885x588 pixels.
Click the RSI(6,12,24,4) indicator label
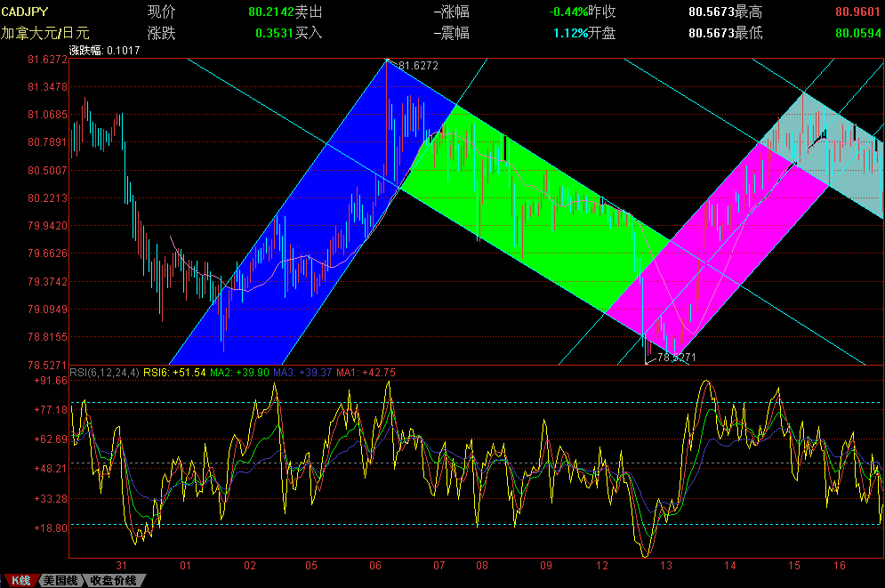pyautogui.click(x=104, y=373)
